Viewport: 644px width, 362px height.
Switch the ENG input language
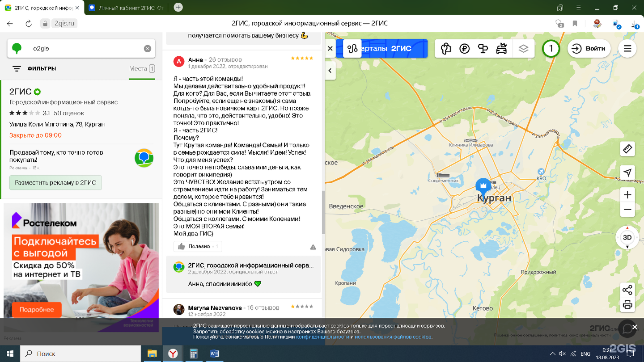[585, 354]
